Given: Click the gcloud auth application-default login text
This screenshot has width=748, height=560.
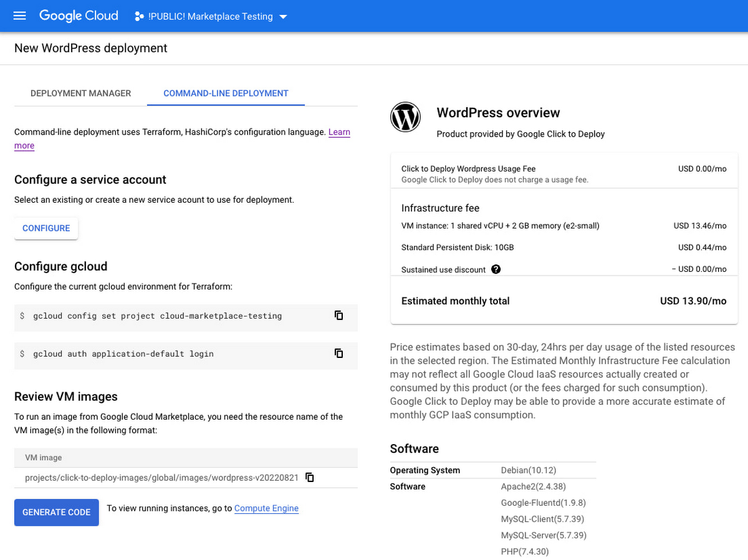Looking at the screenshot, I should [123, 354].
